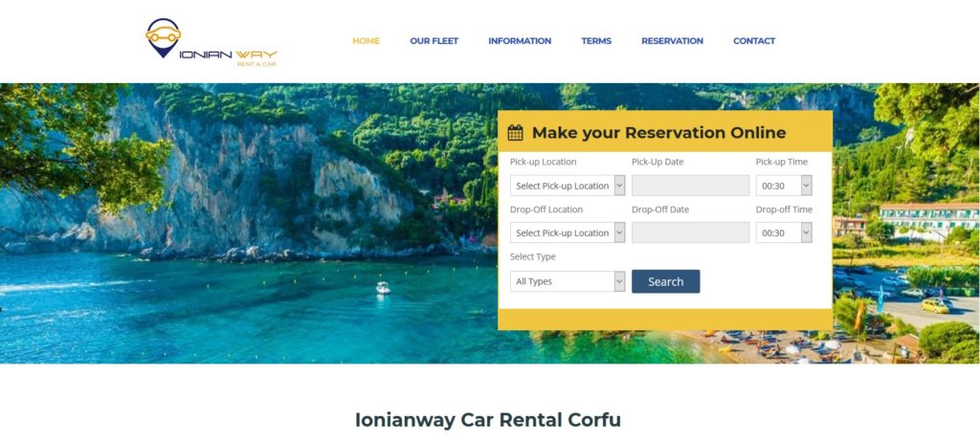The height and width of the screenshot is (442, 980).
Task: Go to the HOME menu item
Action: [x=367, y=41]
